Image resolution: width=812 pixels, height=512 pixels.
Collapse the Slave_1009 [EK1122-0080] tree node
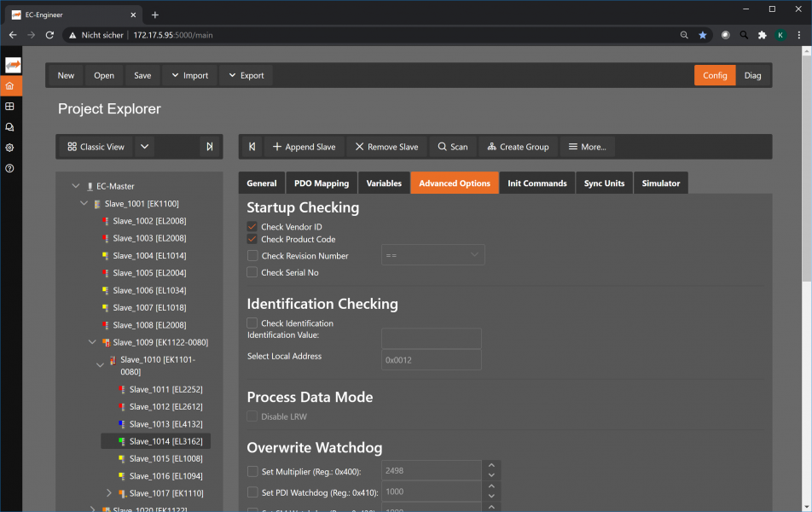pyautogui.click(x=92, y=342)
